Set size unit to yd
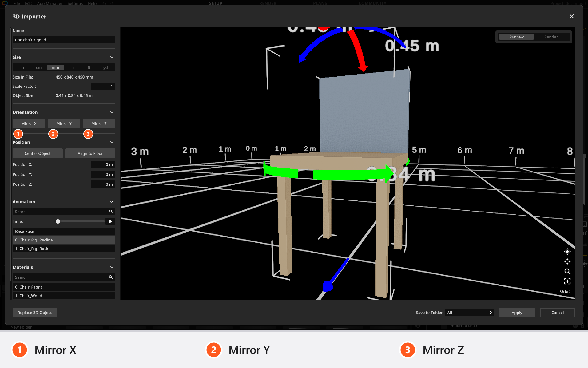This screenshot has width=588, height=368. pyautogui.click(x=105, y=67)
